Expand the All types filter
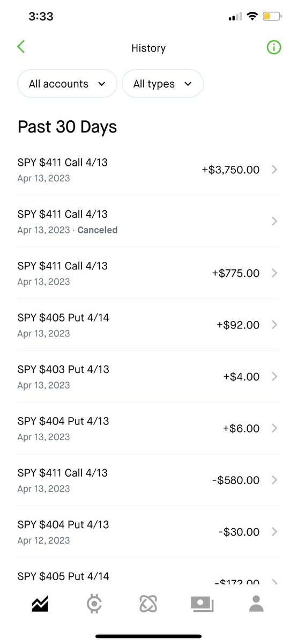 tap(162, 84)
